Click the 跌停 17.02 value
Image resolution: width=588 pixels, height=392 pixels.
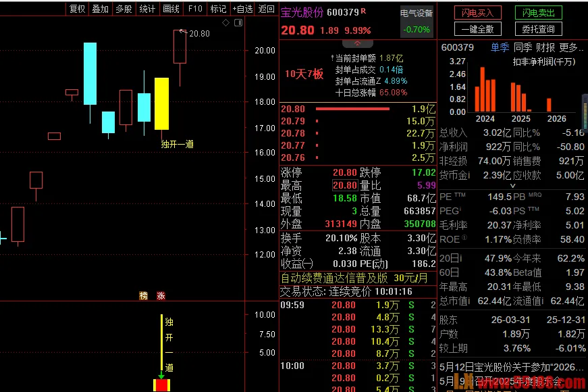423,172
